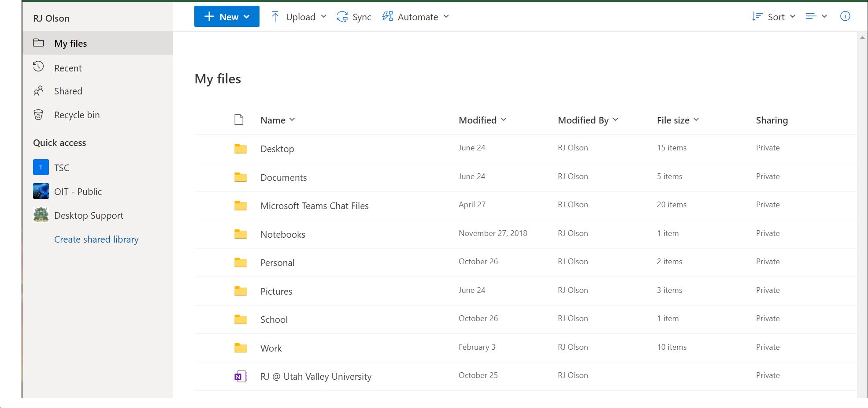868x408 pixels.
Task: Click the TSC library icon under Quick access
Action: (41, 167)
